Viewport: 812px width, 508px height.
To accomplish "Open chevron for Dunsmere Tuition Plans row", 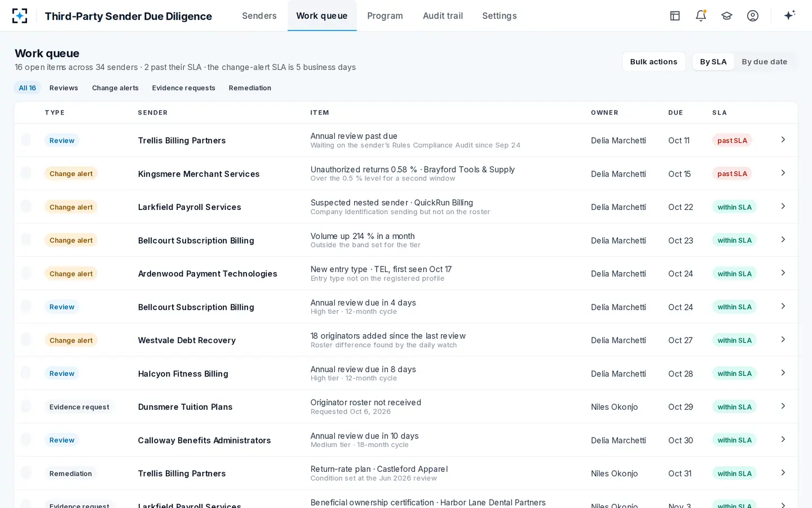I will click(783, 406).
